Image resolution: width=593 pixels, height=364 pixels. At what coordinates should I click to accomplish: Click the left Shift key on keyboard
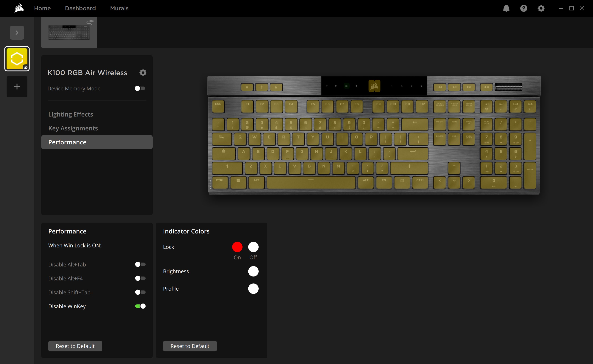(x=227, y=168)
